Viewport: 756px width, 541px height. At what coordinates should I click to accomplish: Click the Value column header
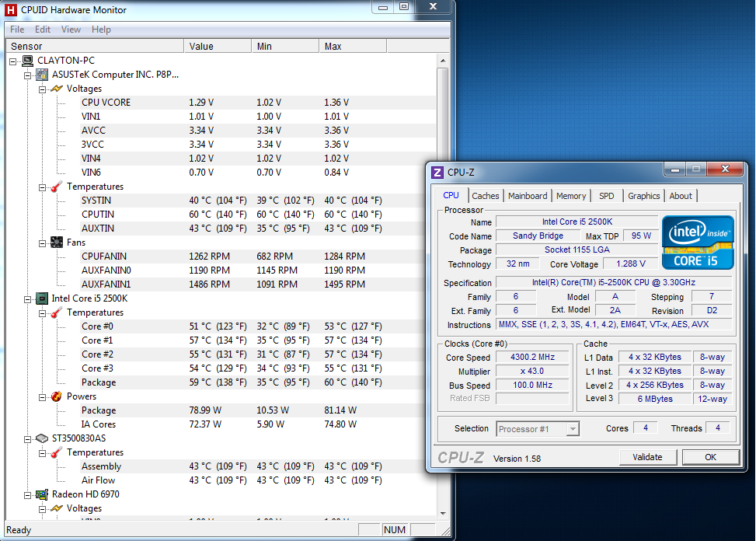click(218, 47)
